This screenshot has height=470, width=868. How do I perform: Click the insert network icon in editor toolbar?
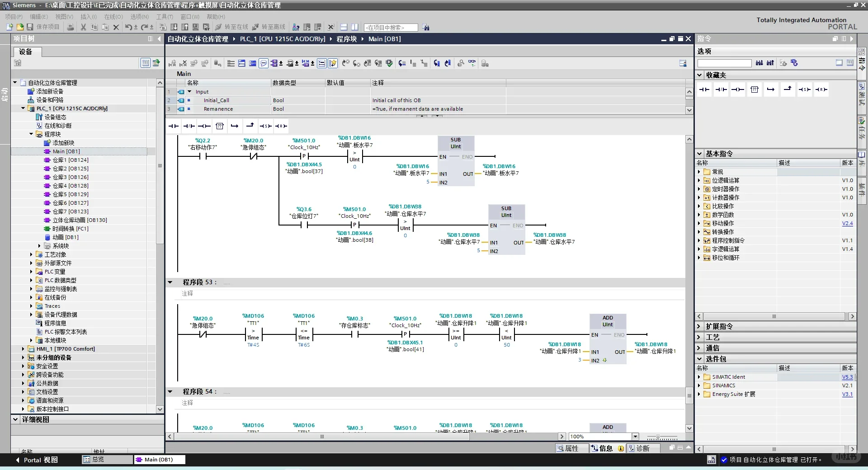tap(172, 63)
